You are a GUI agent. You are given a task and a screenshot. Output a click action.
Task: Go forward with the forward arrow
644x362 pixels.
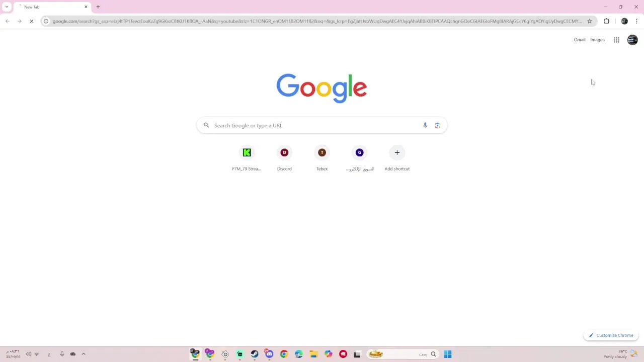coord(19,21)
